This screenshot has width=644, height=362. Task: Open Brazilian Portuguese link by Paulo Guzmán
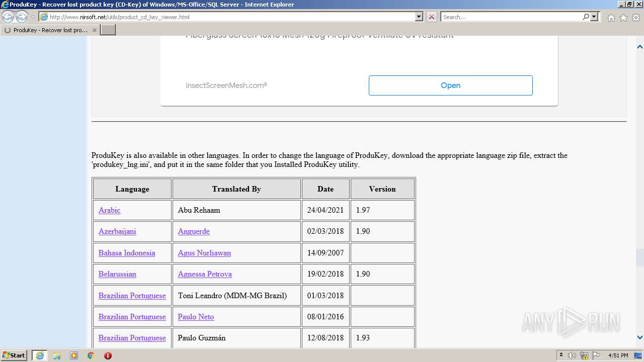coord(132,338)
